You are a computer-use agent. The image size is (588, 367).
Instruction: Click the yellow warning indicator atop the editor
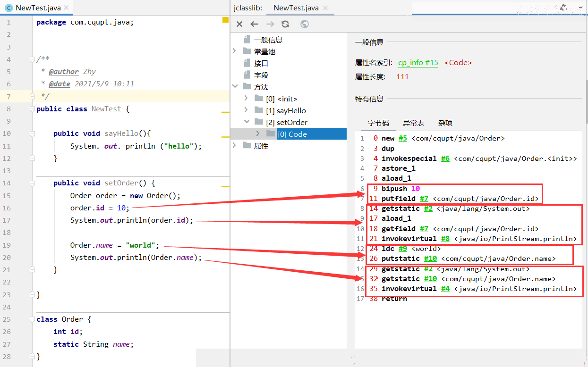[225, 20]
